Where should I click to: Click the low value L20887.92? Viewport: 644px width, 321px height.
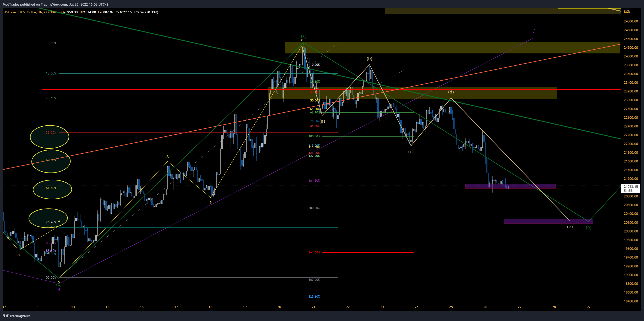coord(106,12)
